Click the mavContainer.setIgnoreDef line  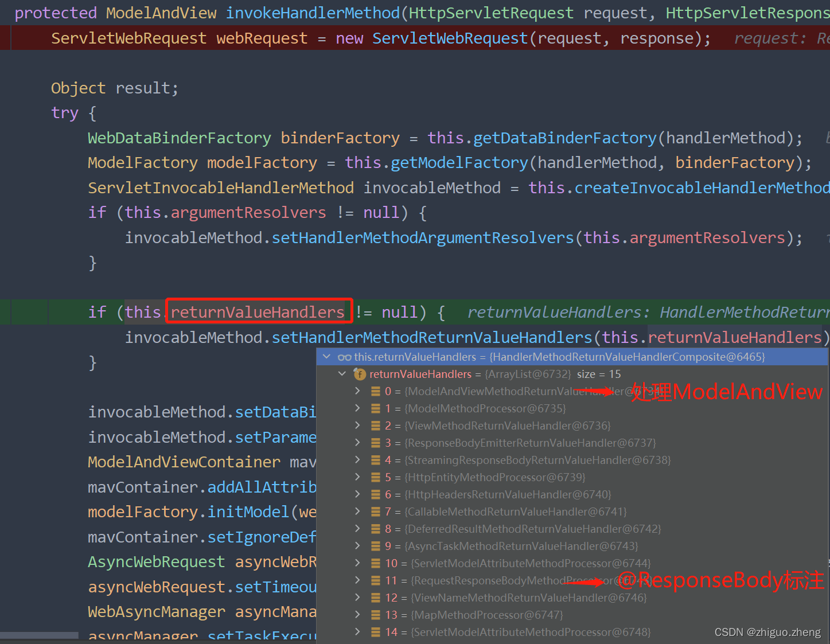coord(202,537)
